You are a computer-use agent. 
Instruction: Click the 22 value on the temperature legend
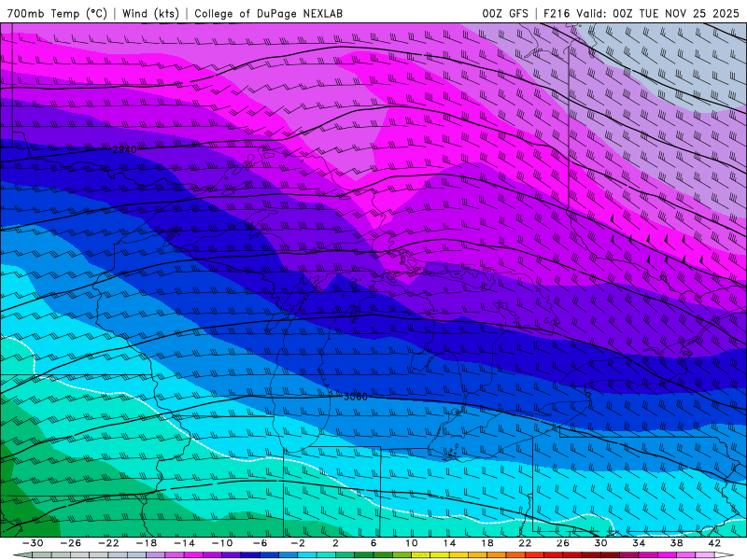pyautogui.click(x=525, y=543)
